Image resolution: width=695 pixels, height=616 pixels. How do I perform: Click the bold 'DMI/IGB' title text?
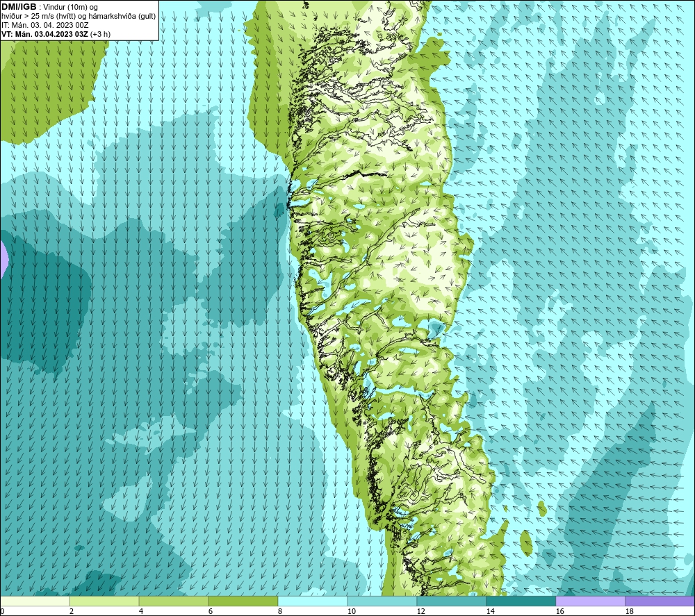pos(19,7)
